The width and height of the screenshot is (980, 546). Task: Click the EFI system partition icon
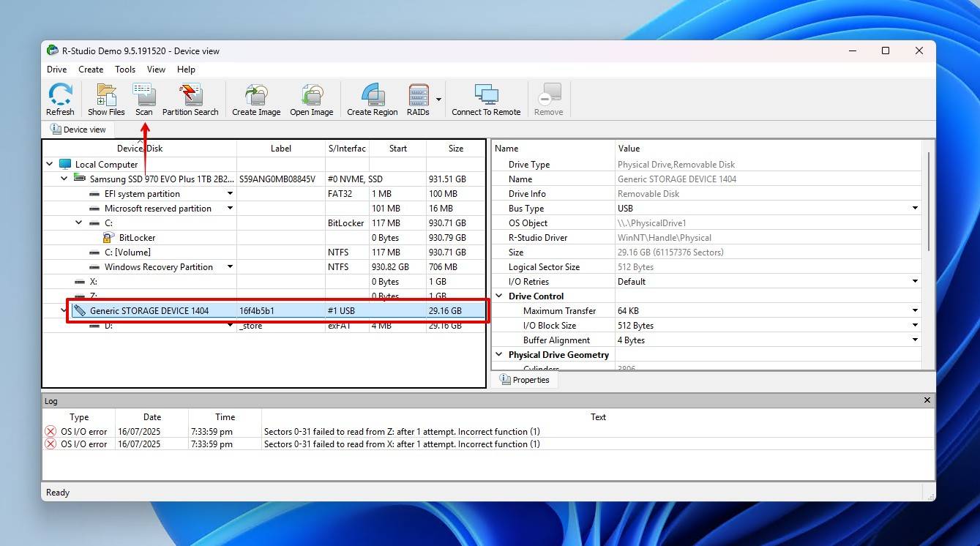pos(94,194)
